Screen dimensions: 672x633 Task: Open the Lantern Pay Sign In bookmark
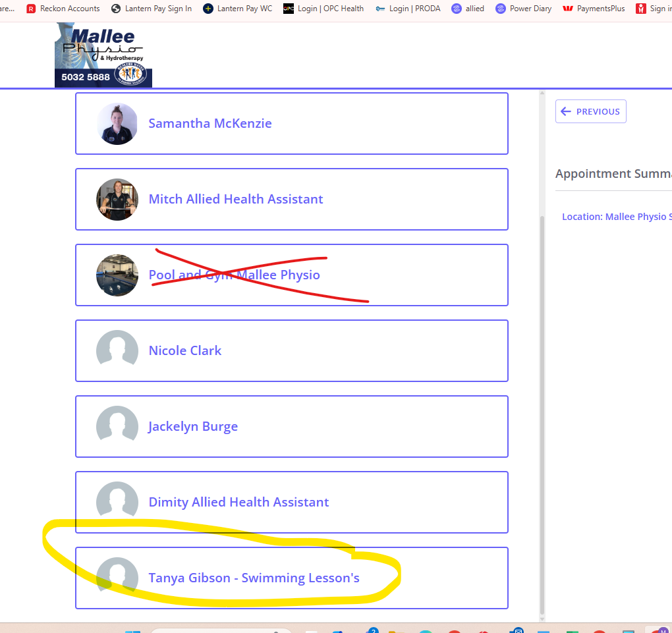(152, 9)
